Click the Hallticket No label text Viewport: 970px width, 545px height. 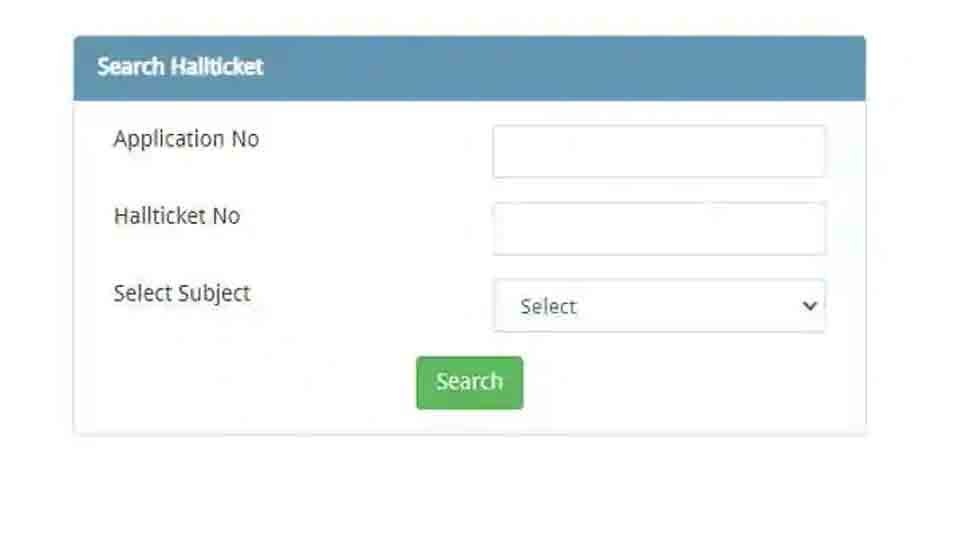[177, 216]
